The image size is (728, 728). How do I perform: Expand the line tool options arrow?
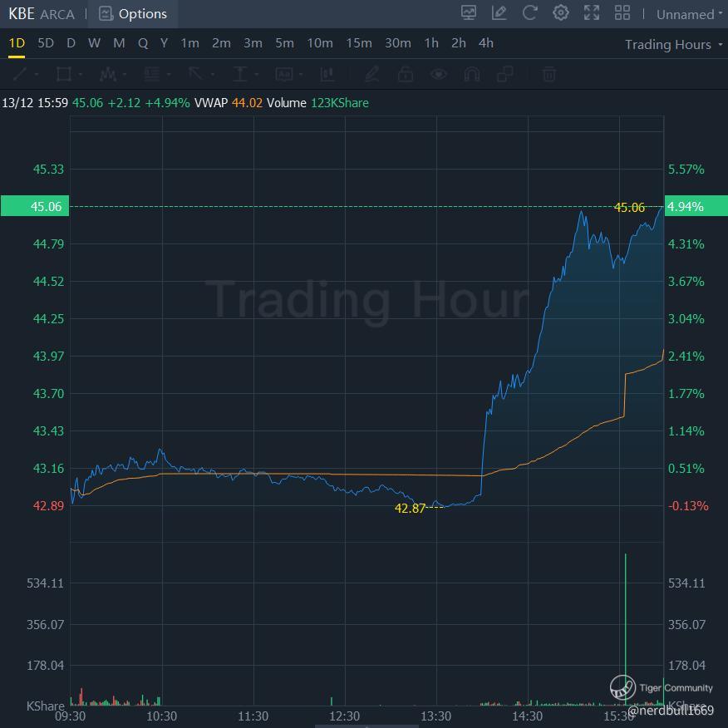pos(37,74)
